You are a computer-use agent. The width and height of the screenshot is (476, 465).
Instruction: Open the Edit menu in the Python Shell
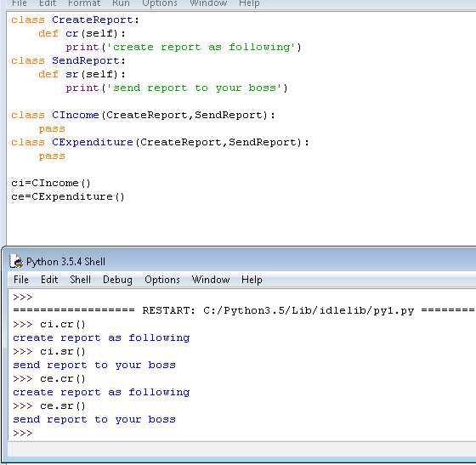point(49,280)
